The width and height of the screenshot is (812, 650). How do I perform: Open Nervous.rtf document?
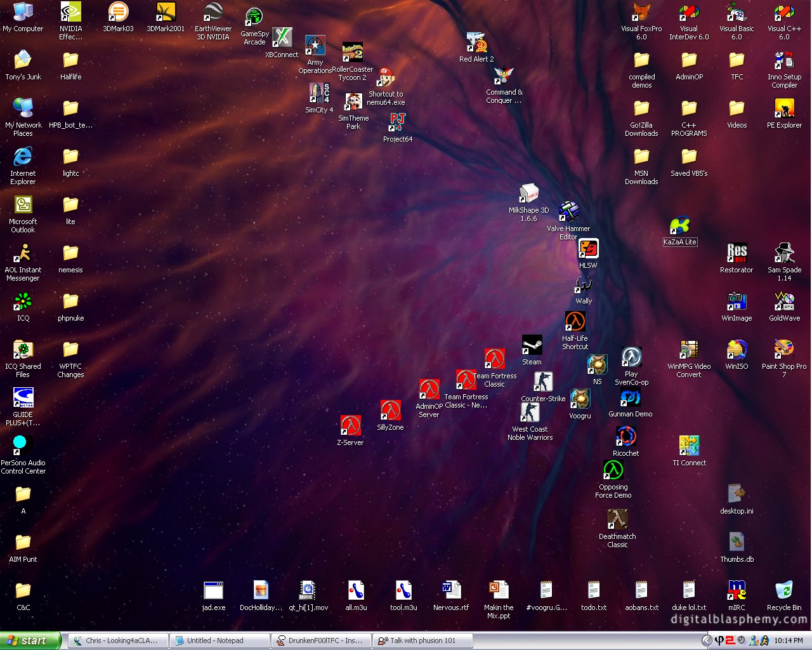pos(451,596)
